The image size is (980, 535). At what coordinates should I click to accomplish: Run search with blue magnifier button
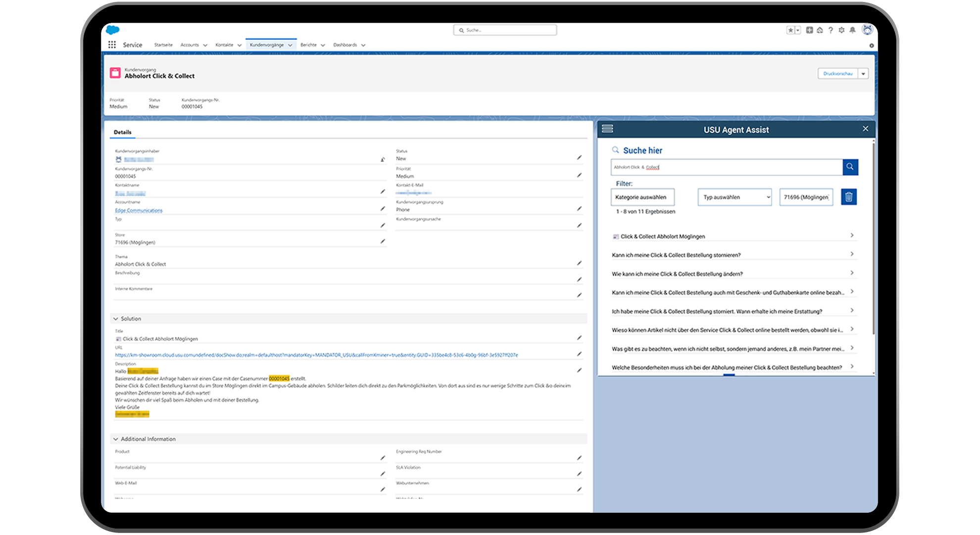pyautogui.click(x=850, y=167)
